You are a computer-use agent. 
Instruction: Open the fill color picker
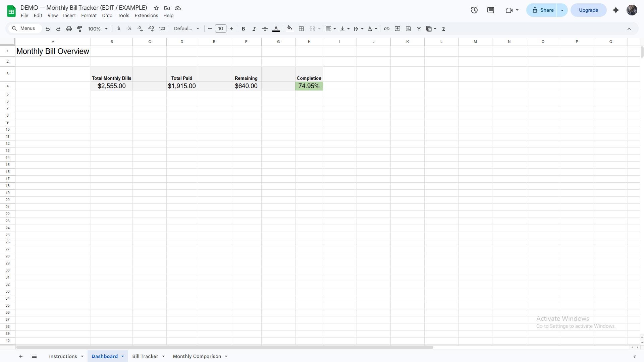coord(290,29)
